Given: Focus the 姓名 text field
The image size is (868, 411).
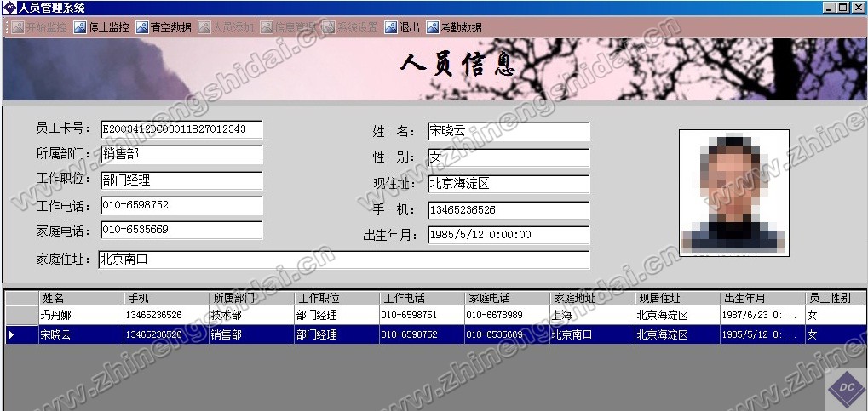Looking at the screenshot, I should (508, 132).
